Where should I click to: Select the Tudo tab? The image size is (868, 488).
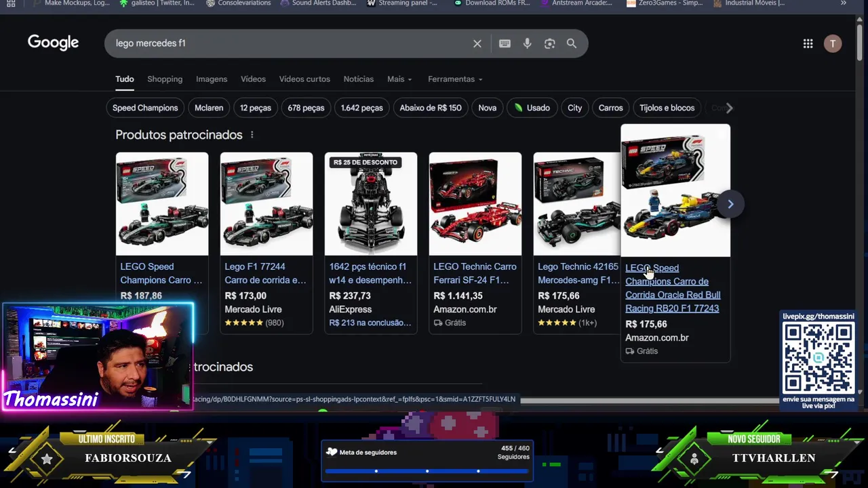coord(125,79)
